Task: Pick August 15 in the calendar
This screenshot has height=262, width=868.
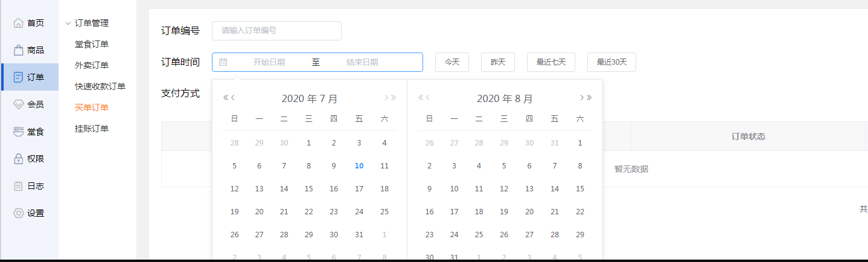Action: (x=580, y=189)
